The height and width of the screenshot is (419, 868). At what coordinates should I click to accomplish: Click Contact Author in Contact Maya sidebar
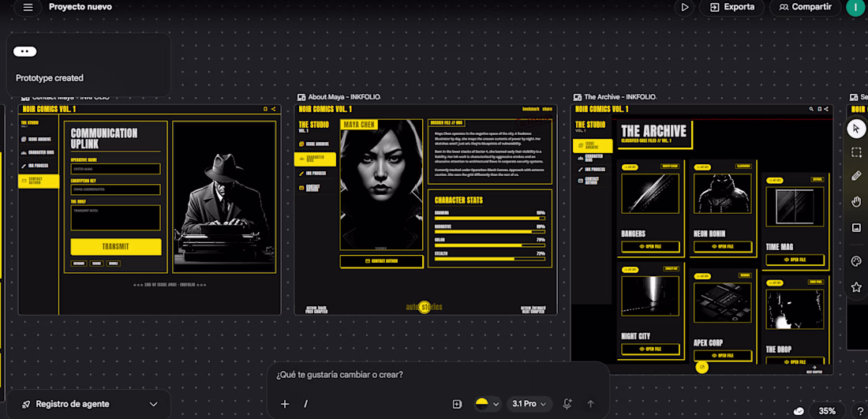tap(39, 181)
